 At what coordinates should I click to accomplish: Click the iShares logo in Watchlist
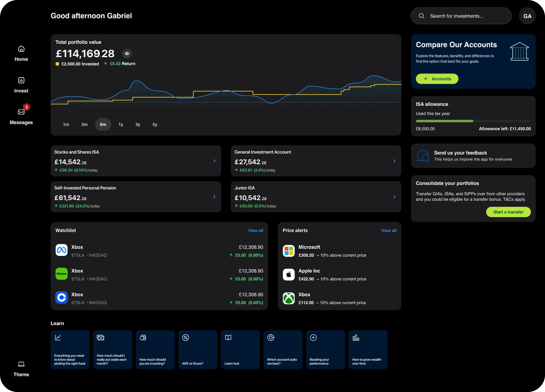click(x=61, y=274)
